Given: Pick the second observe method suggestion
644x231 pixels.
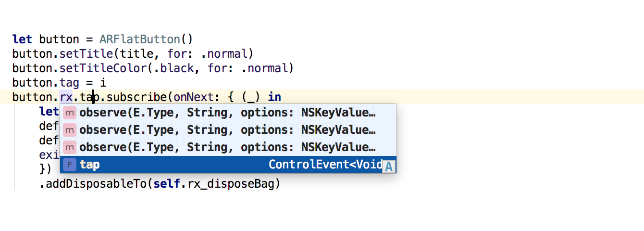Looking at the screenshot, I should coord(228,130).
